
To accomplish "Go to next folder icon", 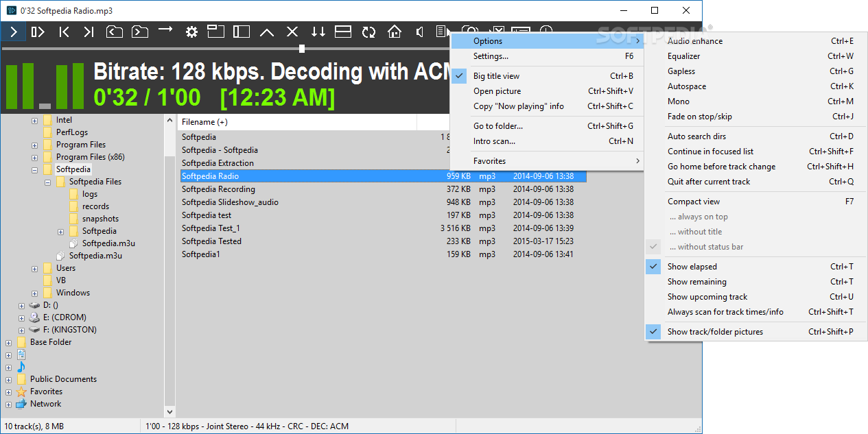I will pyautogui.click(x=140, y=32).
